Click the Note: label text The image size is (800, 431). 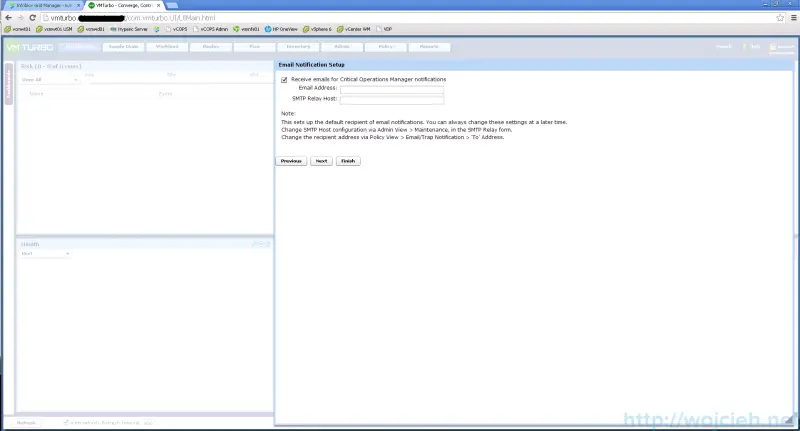point(288,114)
